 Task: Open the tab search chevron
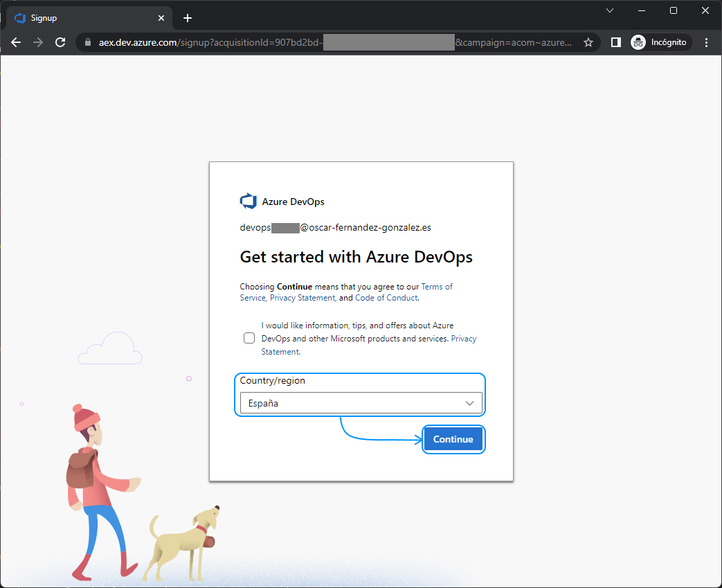[x=610, y=10]
